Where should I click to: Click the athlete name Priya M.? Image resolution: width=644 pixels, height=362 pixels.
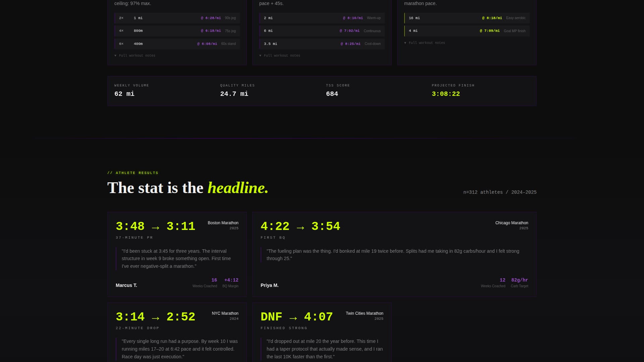pos(270,286)
